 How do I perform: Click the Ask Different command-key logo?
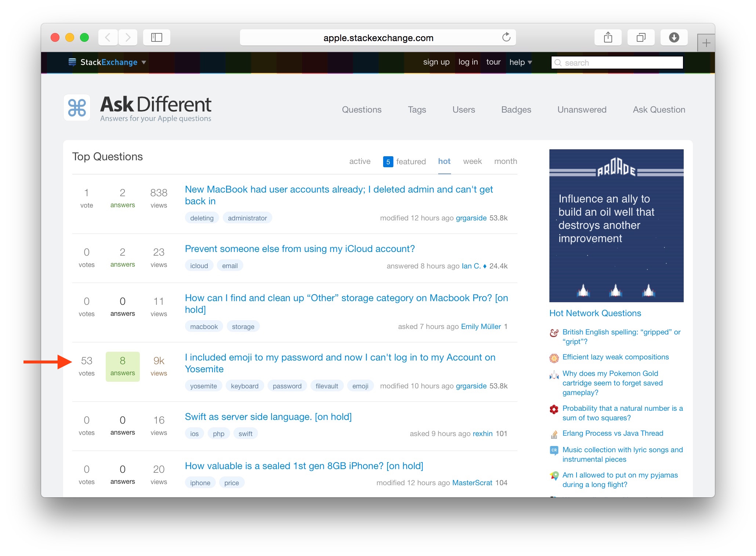(x=77, y=108)
